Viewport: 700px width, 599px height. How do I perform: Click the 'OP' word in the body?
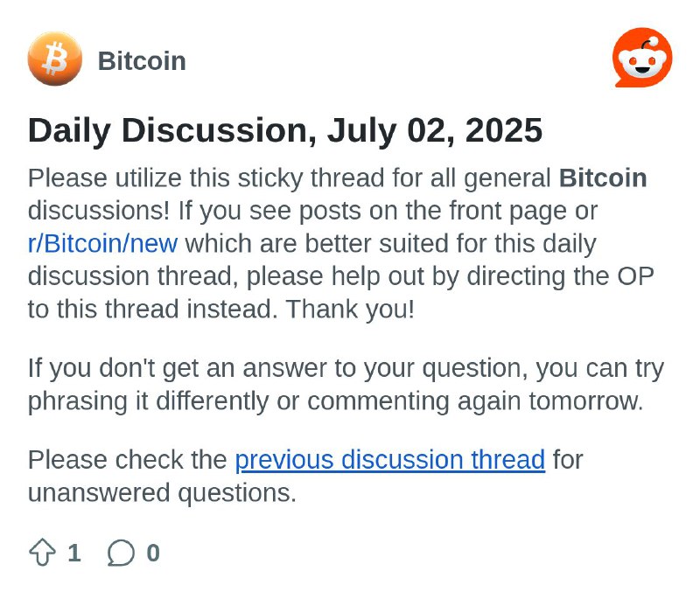coord(636,276)
